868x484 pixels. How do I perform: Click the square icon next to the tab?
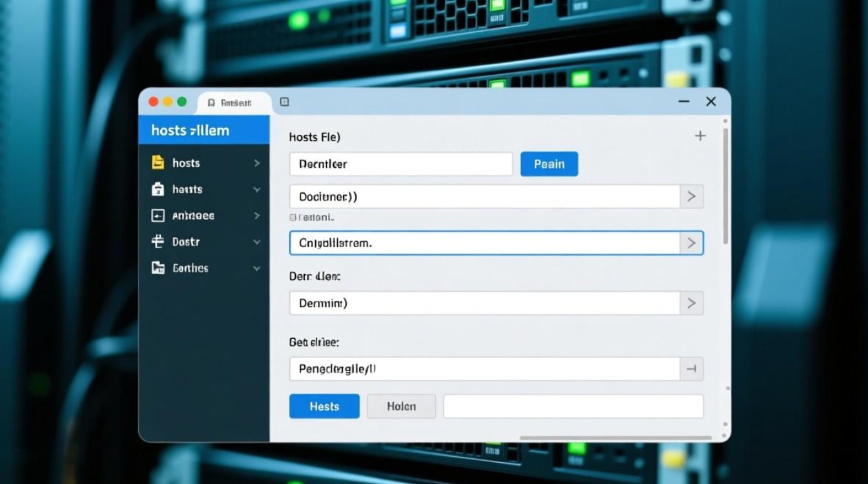(x=284, y=102)
